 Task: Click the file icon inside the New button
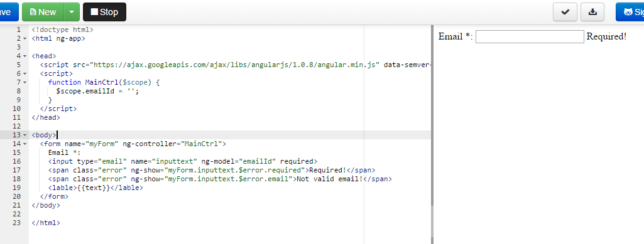[x=33, y=12]
